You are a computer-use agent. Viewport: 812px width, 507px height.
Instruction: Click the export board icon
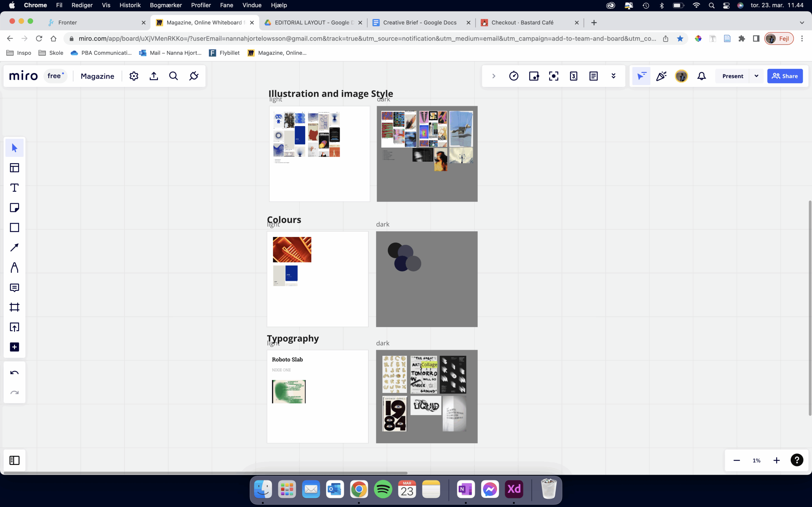(x=154, y=76)
